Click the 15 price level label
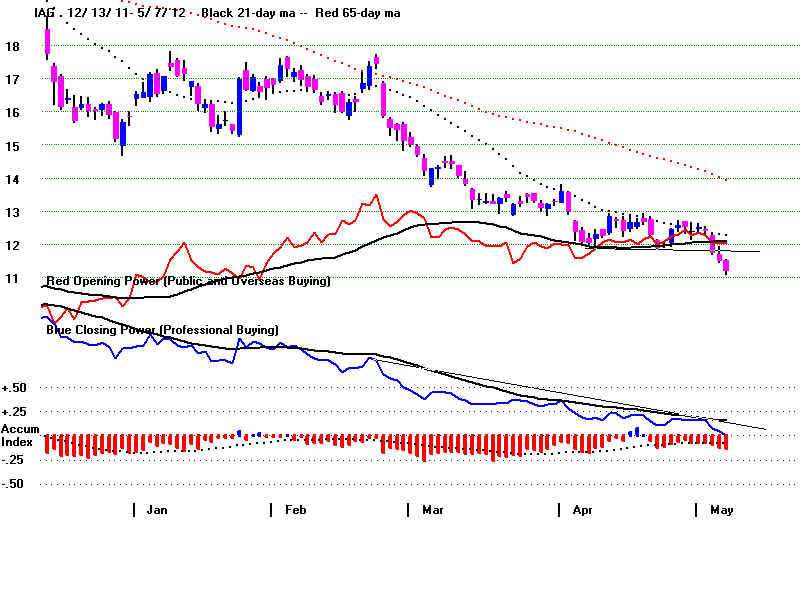 point(12,146)
